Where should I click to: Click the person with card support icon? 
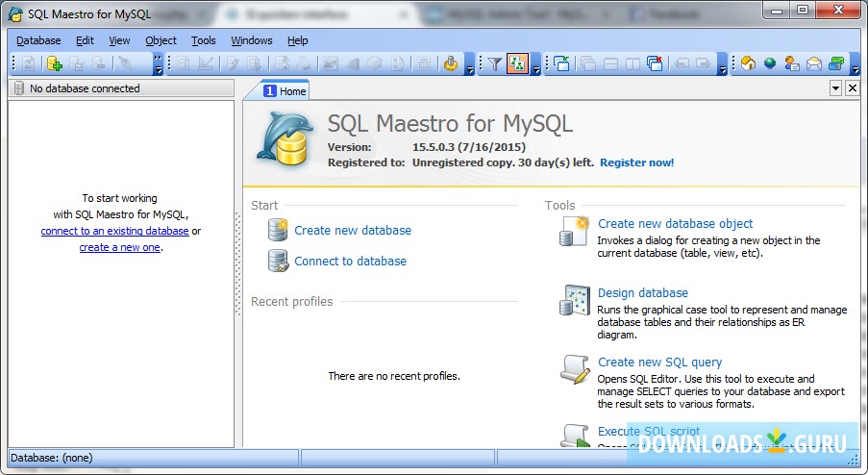click(x=792, y=63)
